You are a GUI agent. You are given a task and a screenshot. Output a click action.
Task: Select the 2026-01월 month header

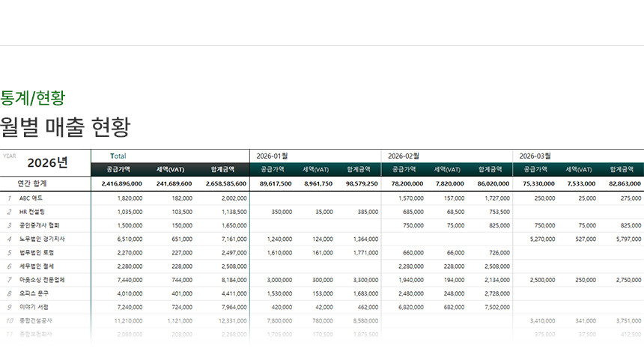(x=272, y=156)
